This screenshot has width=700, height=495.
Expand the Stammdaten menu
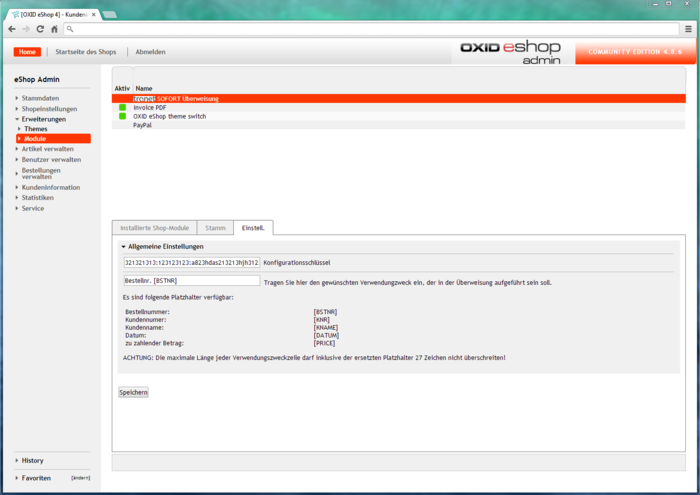click(40, 98)
